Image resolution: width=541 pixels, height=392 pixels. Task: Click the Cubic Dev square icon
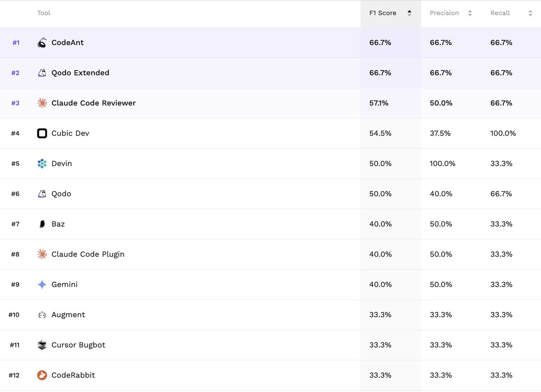[x=42, y=133]
